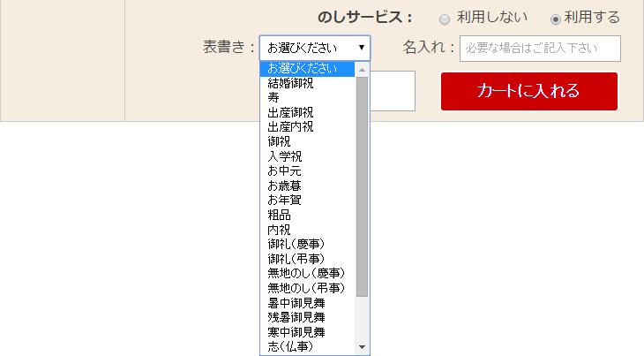Select 御礼(弔事) from the list
The image size is (644, 356).
tap(307, 259)
